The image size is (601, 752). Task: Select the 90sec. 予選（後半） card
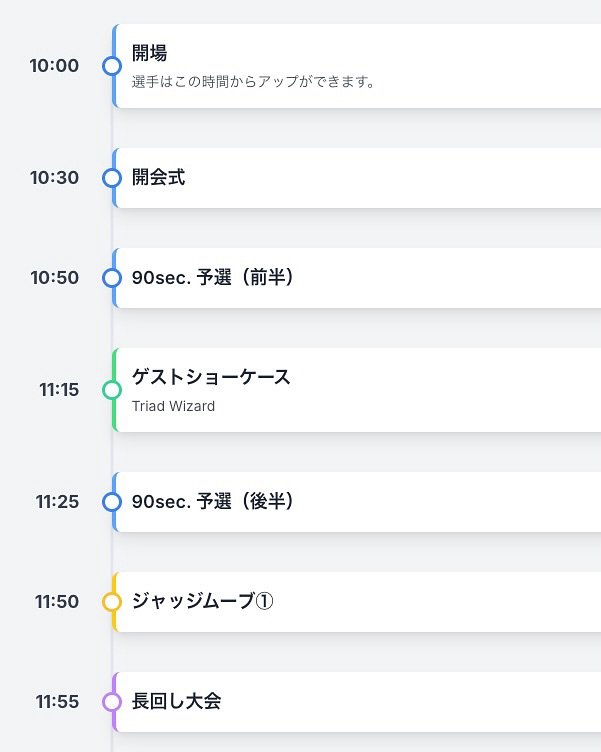[x=360, y=502]
